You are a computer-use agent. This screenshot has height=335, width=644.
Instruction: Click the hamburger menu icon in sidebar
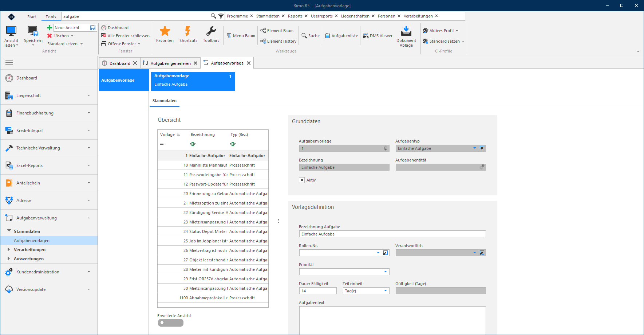point(9,63)
